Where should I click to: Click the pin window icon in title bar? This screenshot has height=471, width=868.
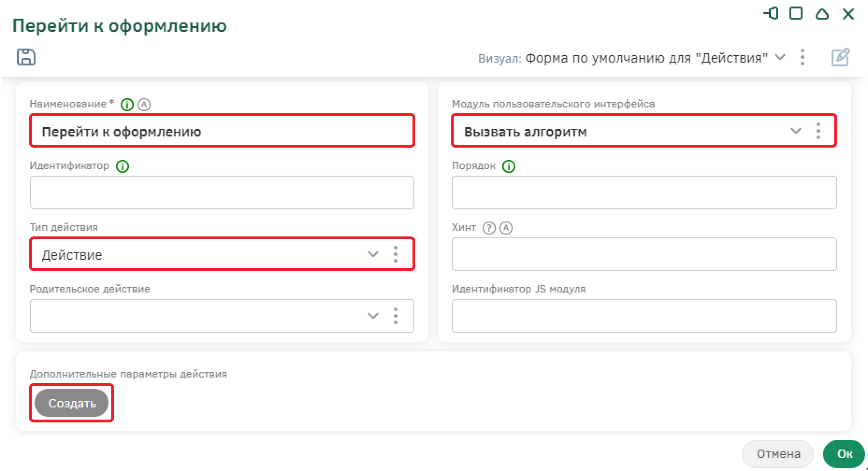tap(771, 14)
